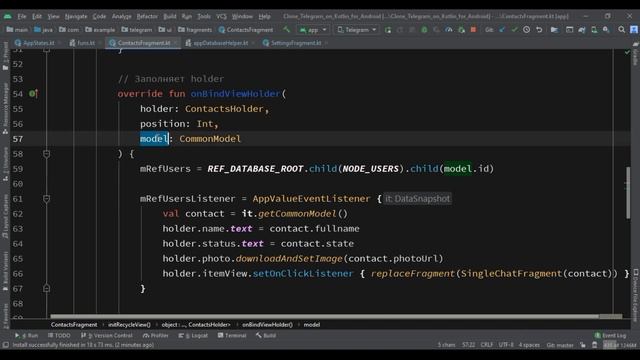Open the Layout Captures sidebar button
Screen dimensions: 640x360
(5, 216)
